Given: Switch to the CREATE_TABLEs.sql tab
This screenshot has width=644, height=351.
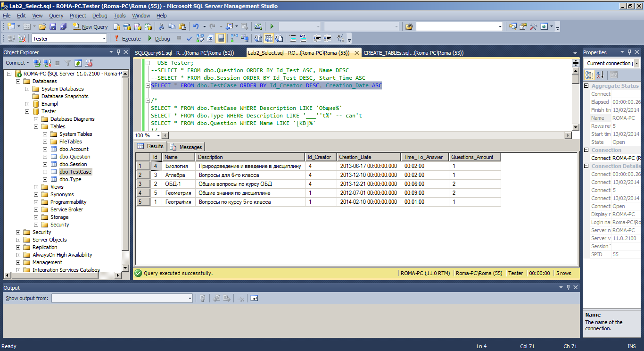Looking at the screenshot, I should click(413, 53).
